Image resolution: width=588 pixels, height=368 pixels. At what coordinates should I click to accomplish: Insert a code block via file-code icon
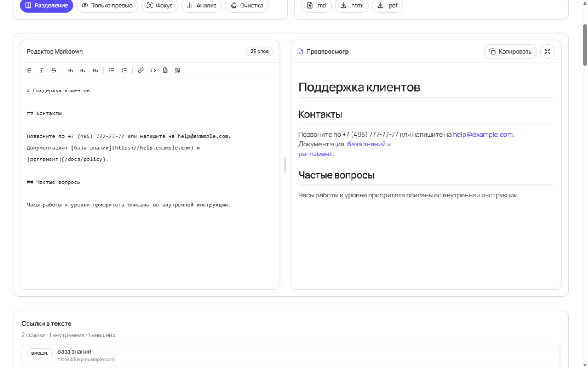pos(165,70)
